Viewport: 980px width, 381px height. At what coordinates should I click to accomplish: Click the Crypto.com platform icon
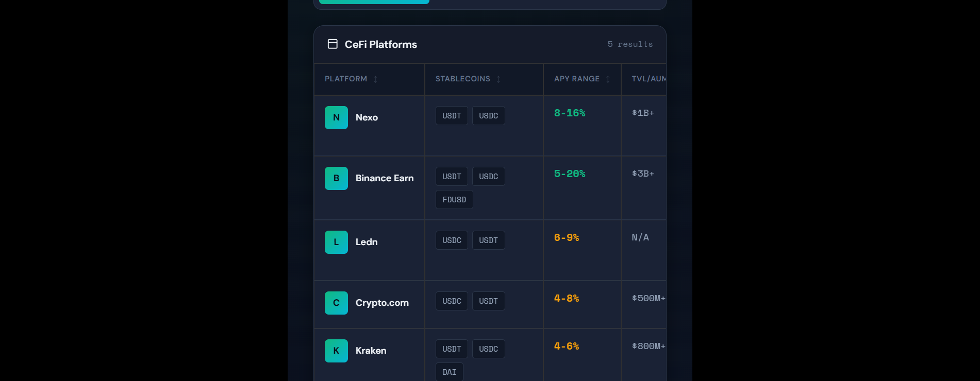coord(336,303)
